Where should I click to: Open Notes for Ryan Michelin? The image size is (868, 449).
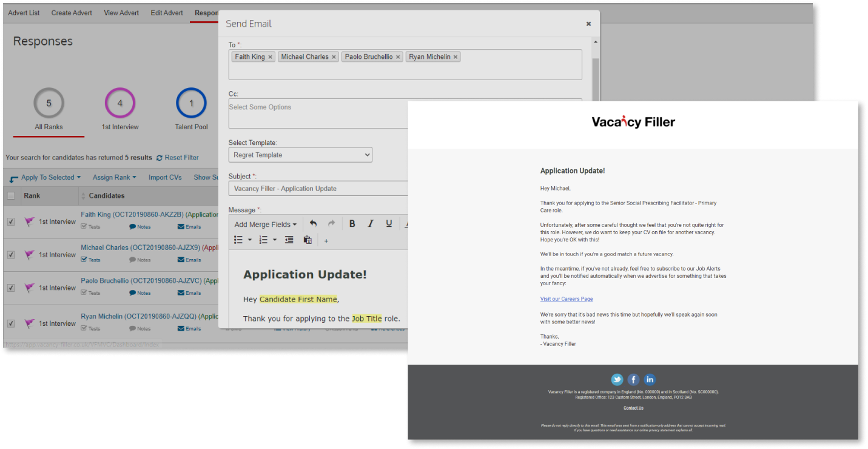point(140,329)
